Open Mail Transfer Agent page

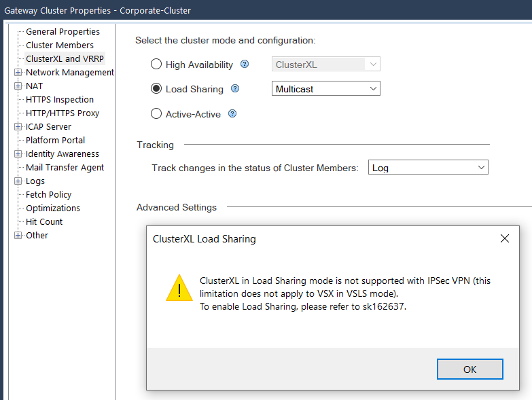pos(65,168)
